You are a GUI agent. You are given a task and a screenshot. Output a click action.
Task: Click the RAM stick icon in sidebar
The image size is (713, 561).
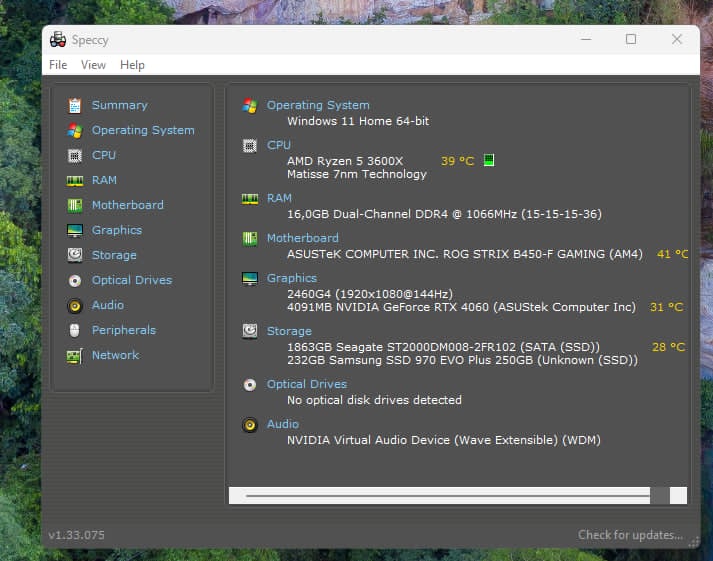coord(75,180)
